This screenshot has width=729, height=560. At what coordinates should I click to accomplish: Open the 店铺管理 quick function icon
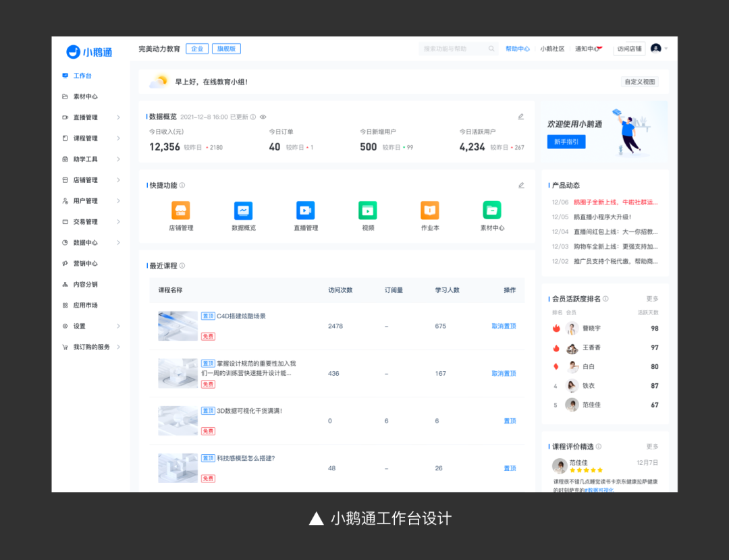180,211
